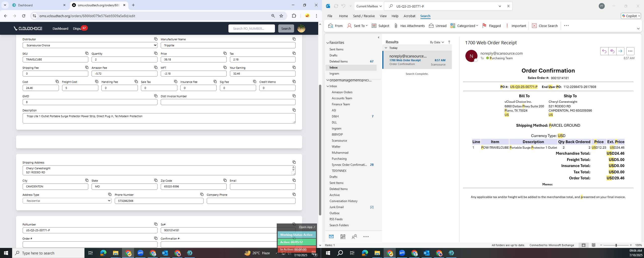
Task: Copy the Phone Number value
Action: point(202,195)
